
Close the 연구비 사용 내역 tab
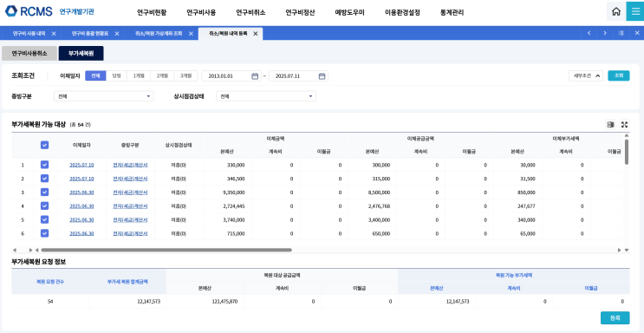coord(54,34)
